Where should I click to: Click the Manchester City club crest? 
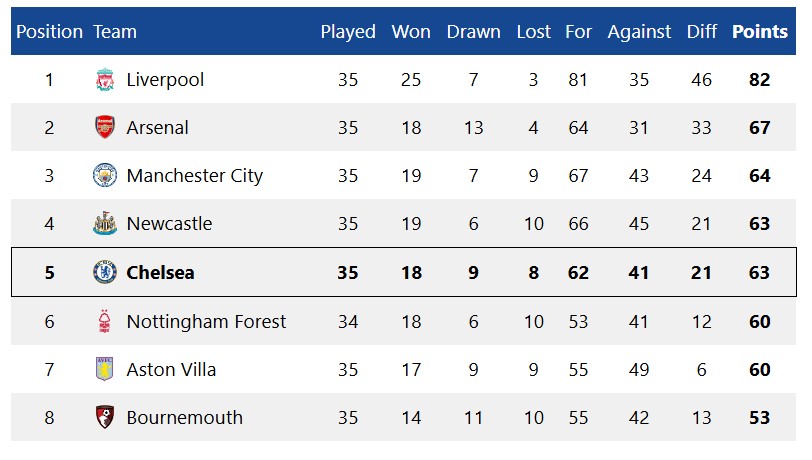[105, 175]
